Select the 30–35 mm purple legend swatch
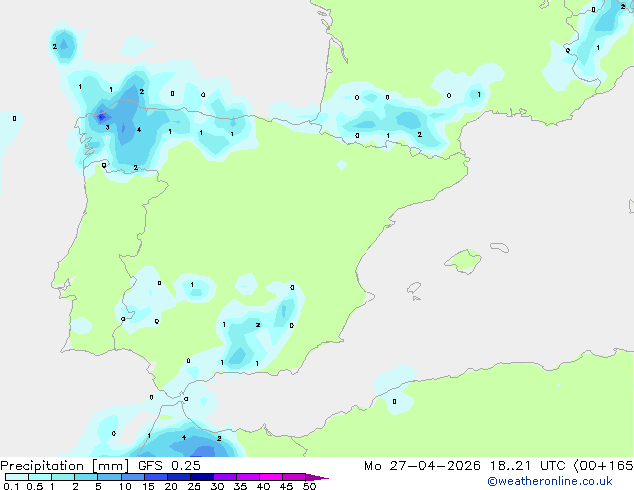 pyautogui.click(x=225, y=477)
